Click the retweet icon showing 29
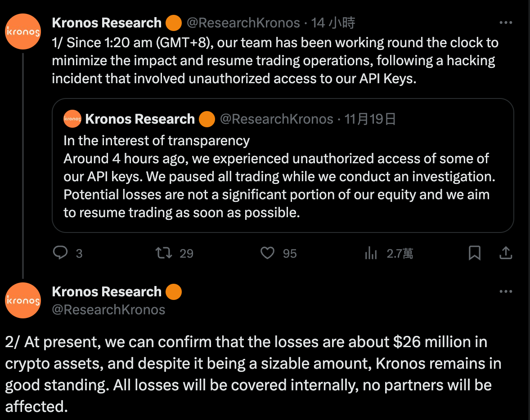The height and width of the screenshot is (420, 530). pos(163,253)
